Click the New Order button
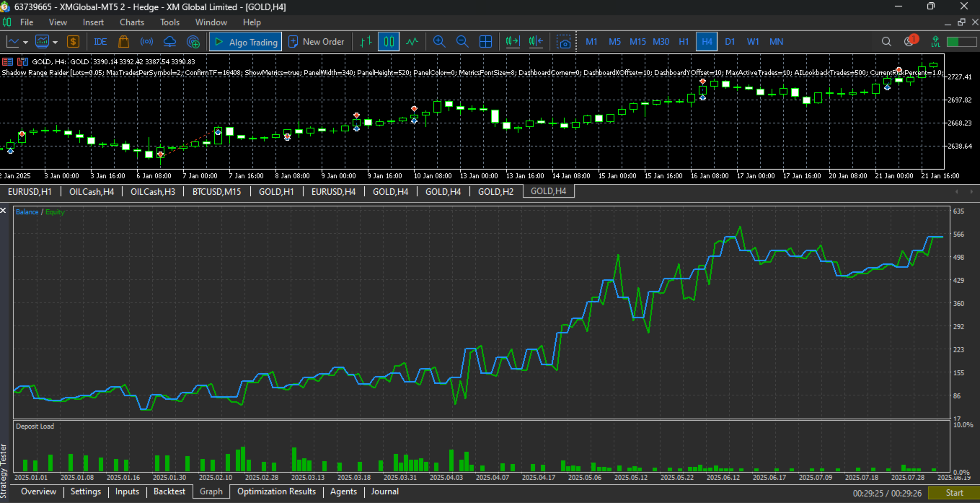 tap(317, 42)
